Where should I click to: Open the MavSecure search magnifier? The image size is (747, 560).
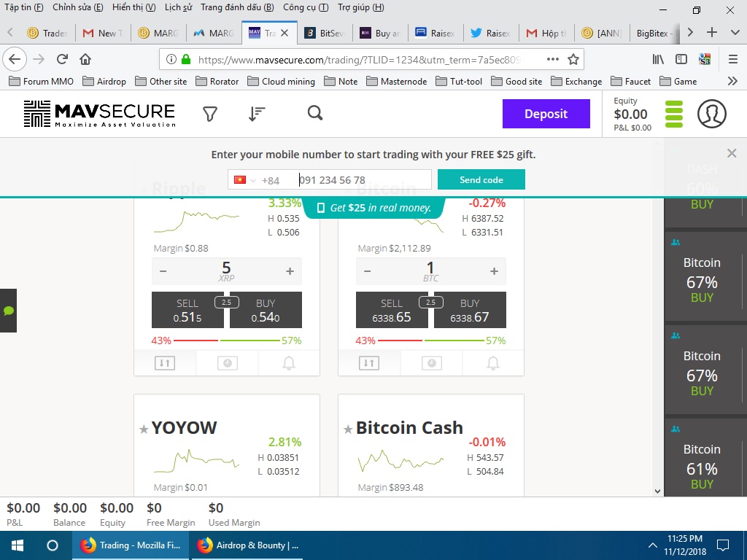pos(315,113)
